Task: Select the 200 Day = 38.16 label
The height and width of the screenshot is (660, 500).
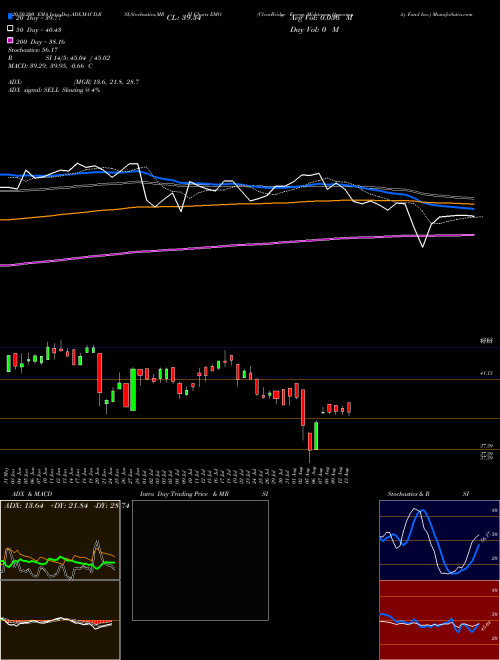Action: pyautogui.click(x=40, y=42)
